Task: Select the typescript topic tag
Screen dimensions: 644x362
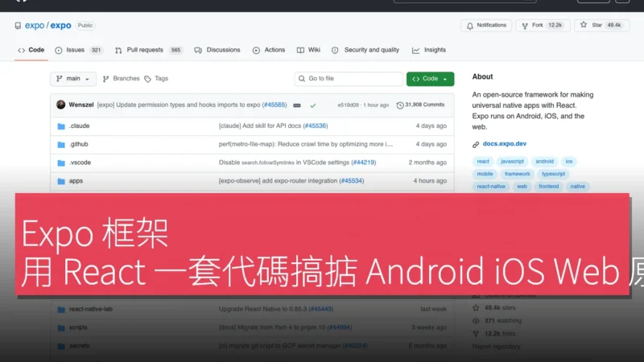Action: coord(553,174)
